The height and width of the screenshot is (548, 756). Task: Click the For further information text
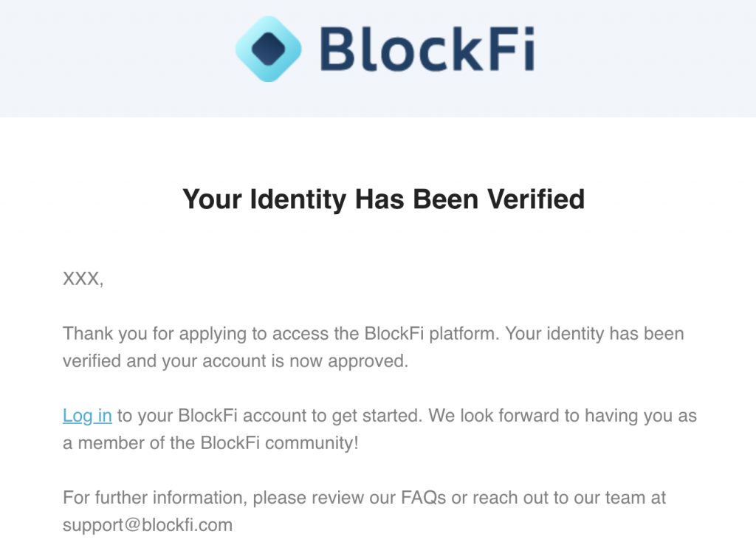click(155, 497)
